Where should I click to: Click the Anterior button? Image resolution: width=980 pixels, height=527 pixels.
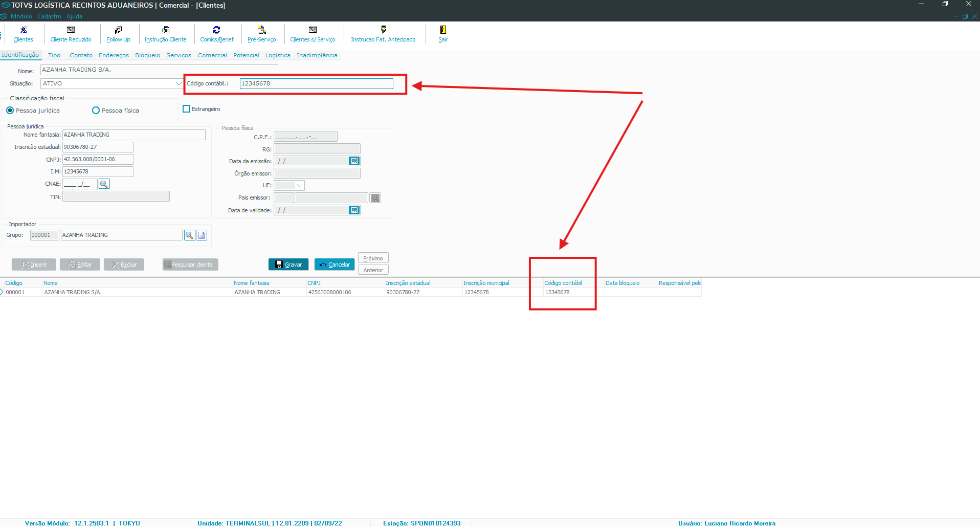[x=373, y=270]
